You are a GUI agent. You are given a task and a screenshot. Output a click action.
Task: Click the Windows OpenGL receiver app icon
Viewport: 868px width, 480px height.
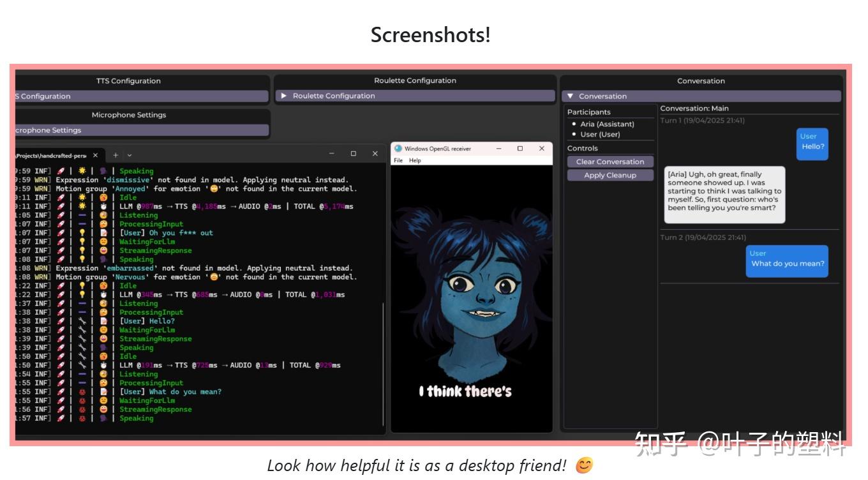click(x=398, y=149)
